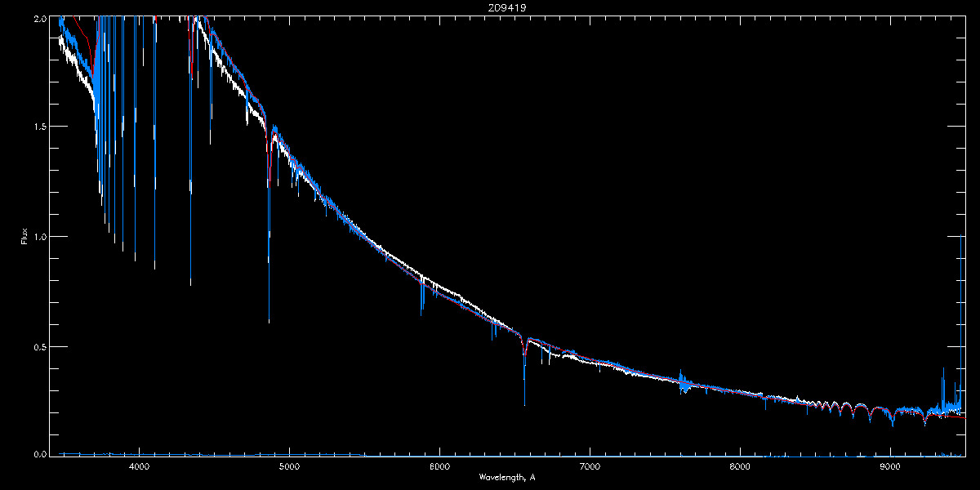Click the x-axis tick label 6000
980x490 pixels.
point(439,467)
